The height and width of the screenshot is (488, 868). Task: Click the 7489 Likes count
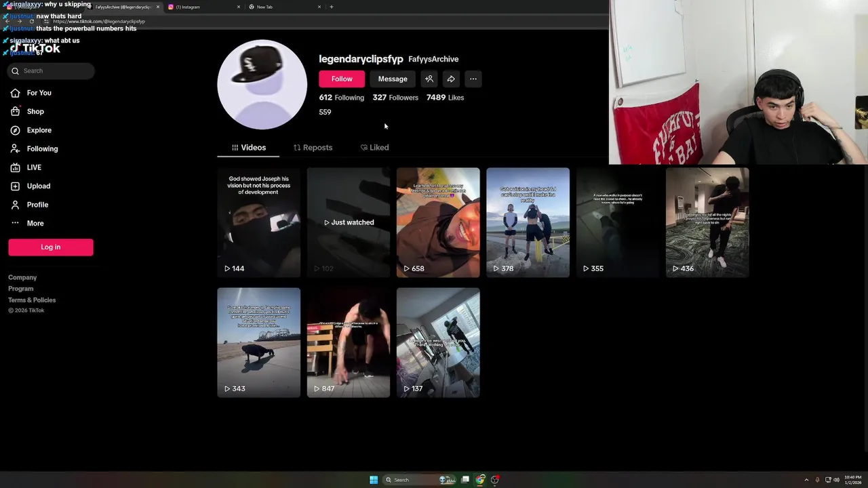click(445, 98)
